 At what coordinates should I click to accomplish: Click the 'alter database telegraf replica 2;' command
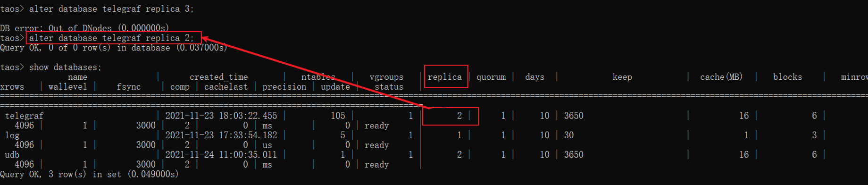click(111, 38)
